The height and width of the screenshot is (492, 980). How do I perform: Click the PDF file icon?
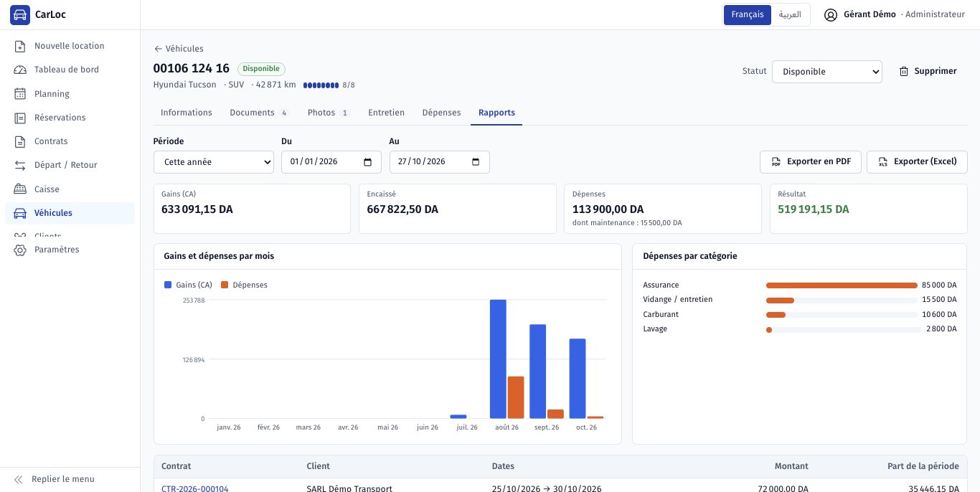pyautogui.click(x=776, y=162)
